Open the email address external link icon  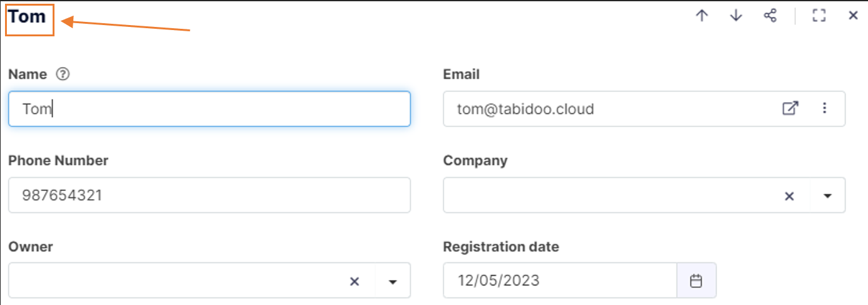point(790,108)
